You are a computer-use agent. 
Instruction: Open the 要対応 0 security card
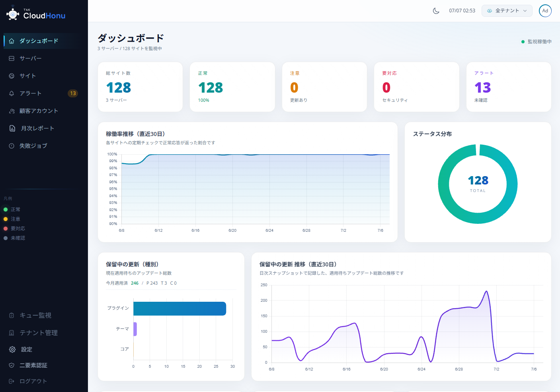417,87
